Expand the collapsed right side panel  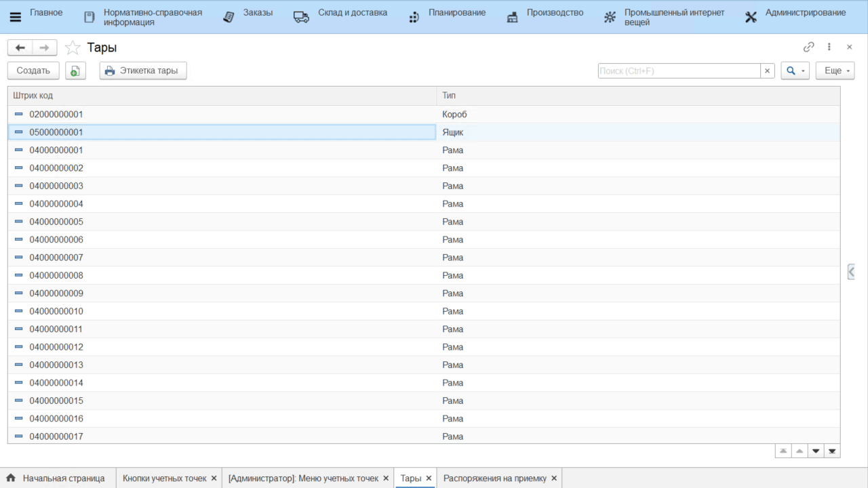pos(851,272)
